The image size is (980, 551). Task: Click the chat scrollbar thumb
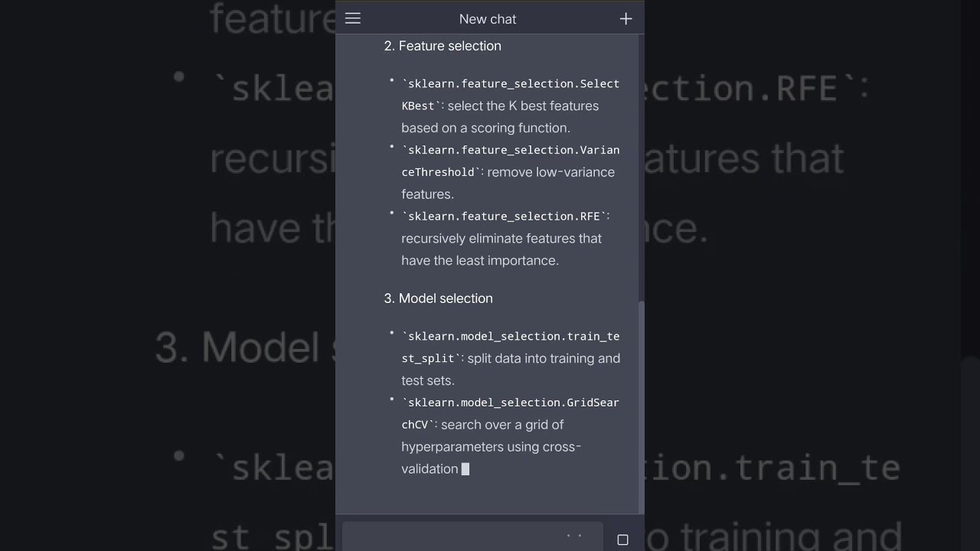(x=641, y=406)
